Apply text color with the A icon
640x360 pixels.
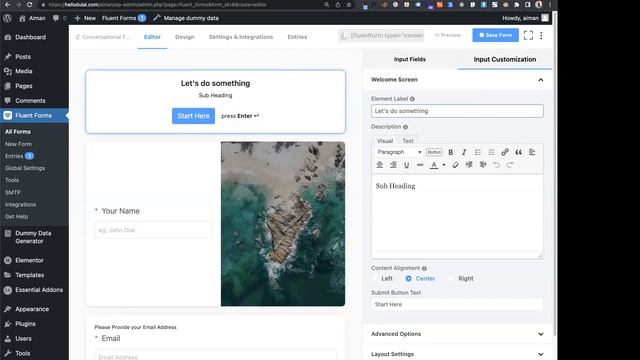(x=434, y=165)
